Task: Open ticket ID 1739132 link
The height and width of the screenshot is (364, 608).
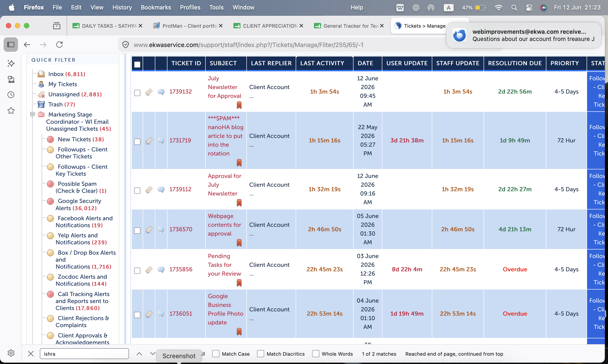Action: (x=180, y=92)
